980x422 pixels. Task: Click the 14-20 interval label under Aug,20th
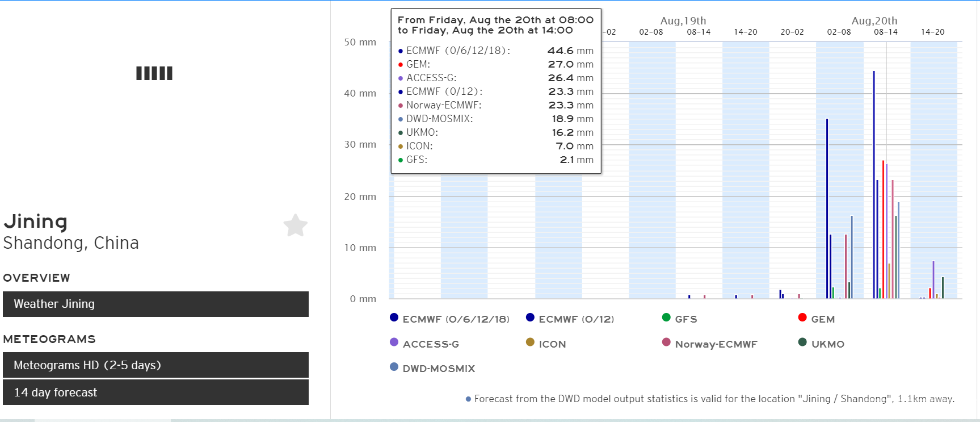[x=933, y=32]
